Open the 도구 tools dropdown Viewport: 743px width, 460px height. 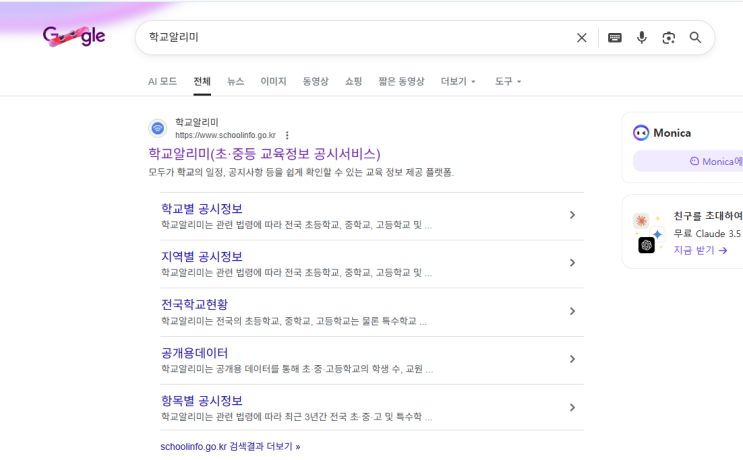[x=508, y=81]
